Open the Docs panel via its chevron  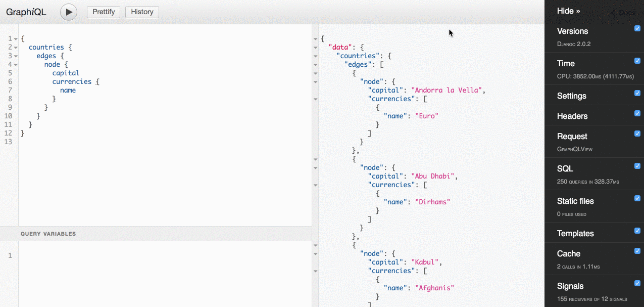[x=622, y=13]
